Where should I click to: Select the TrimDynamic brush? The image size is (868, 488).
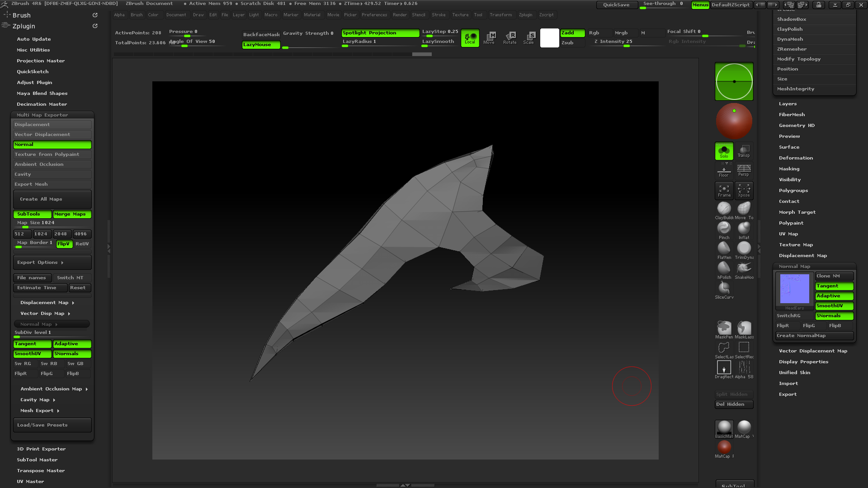point(744,250)
